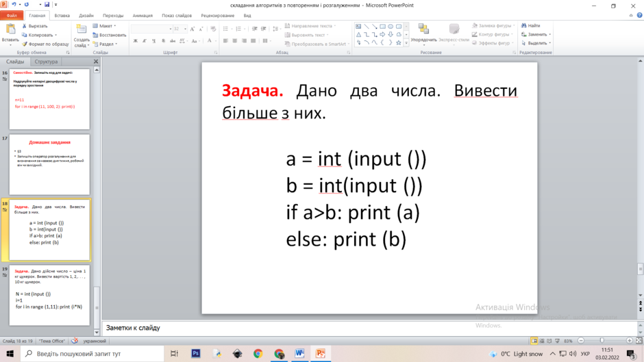Open the Replace (Заменить) dropdown
The width and height of the screenshot is (644, 362).
(x=536, y=34)
